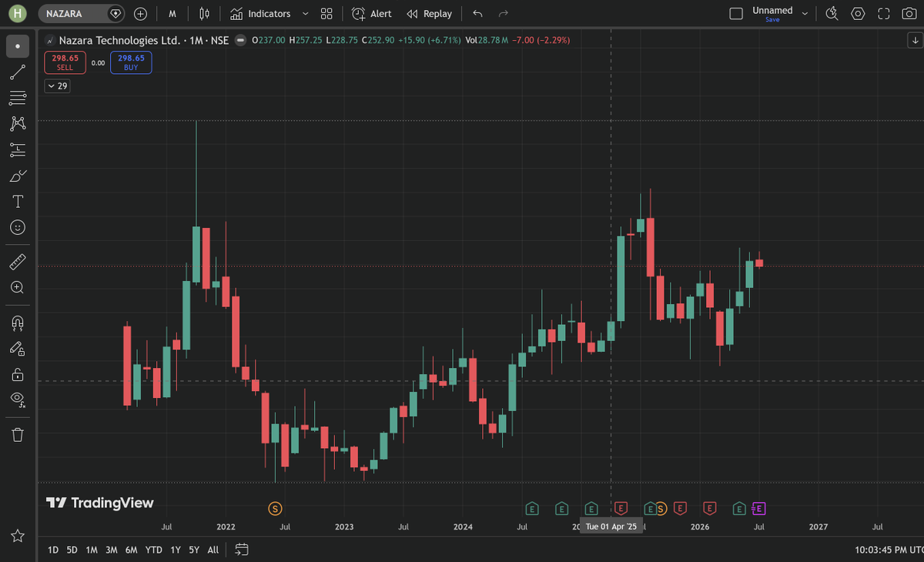Open the M time interval selector
924x562 pixels.
coord(172,14)
